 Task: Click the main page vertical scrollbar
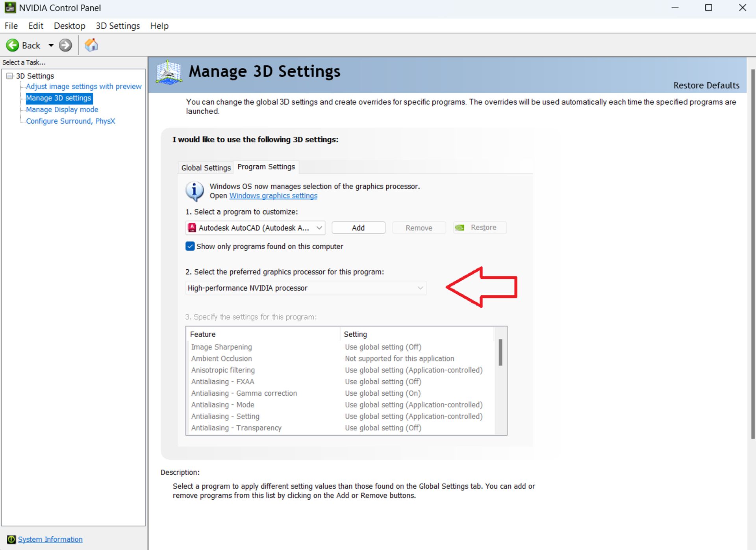[752, 254]
